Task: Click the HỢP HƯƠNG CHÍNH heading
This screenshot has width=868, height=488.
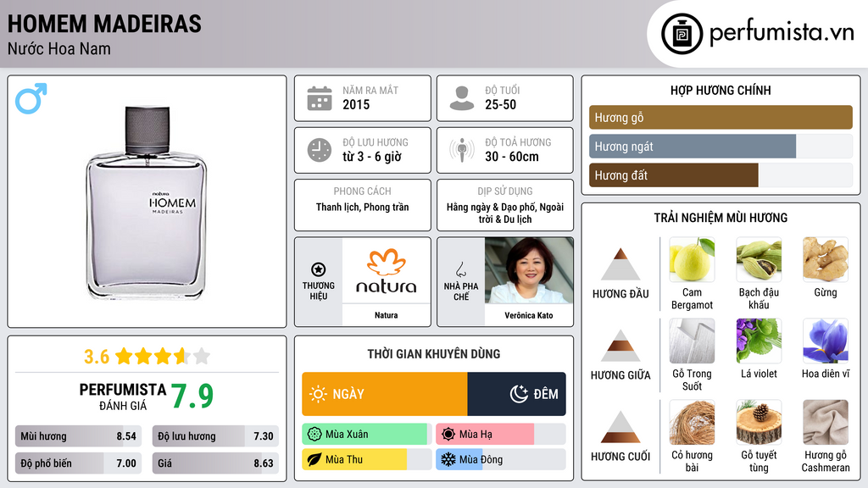Action: [721, 90]
